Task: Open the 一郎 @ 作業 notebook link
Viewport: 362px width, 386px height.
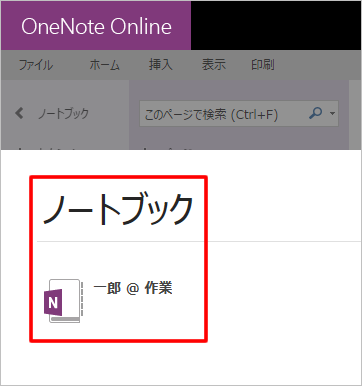Action: pyautogui.click(x=133, y=288)
